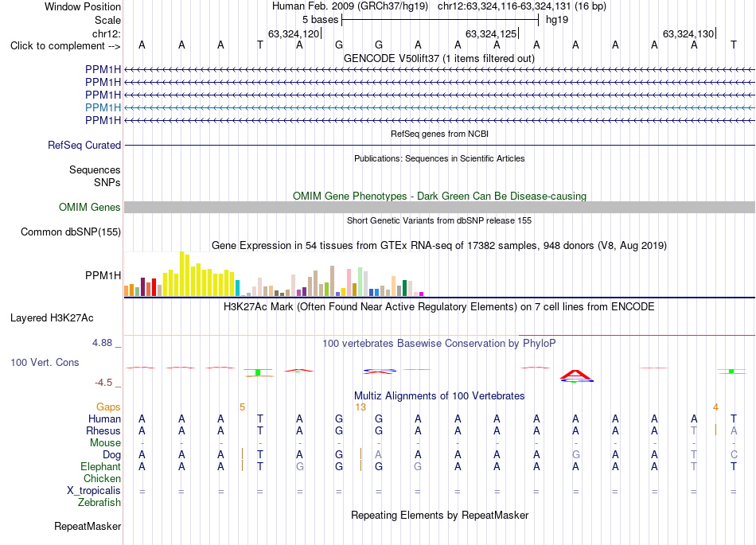This screenshot has width=756, height=545.
Task: Click the RepeatMasker track label
Action: 88,526
